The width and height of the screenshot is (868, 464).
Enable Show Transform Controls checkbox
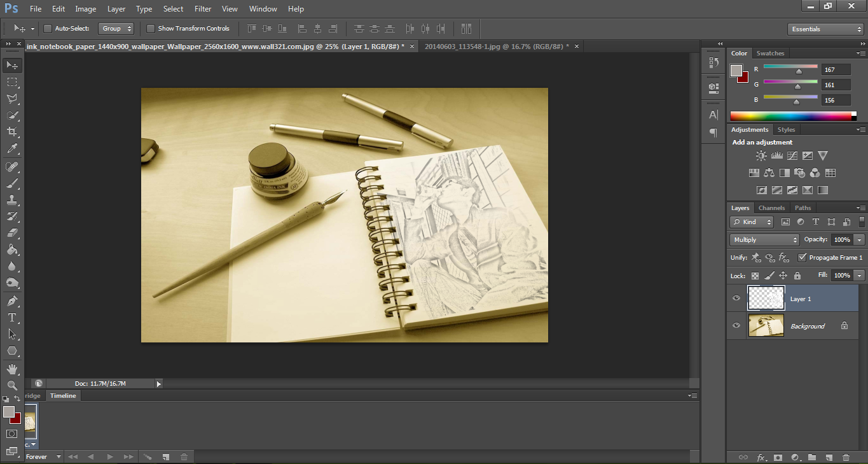(151, 29)
